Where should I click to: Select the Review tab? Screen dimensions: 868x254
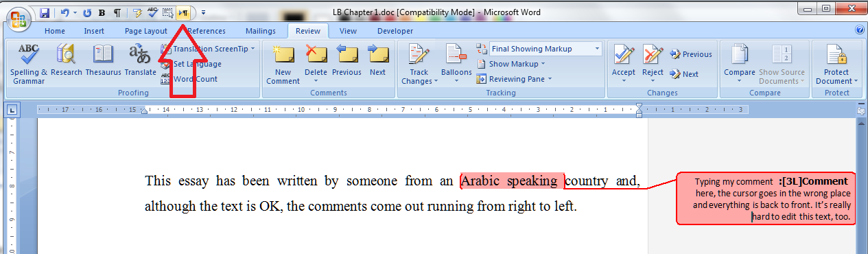(x=308, y=31)
